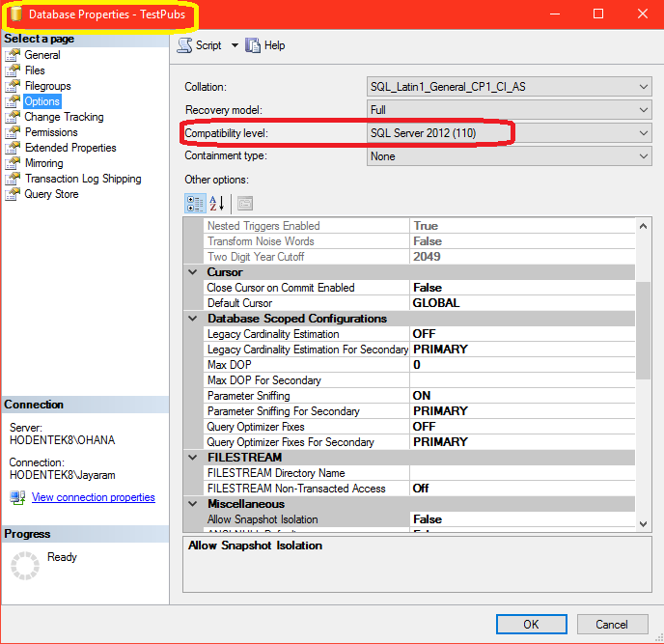Image resolution: width=664 pixels, height=644 pixels.
Task: Select the Transaction Log Shipping page
Action: tap(83, 179)
